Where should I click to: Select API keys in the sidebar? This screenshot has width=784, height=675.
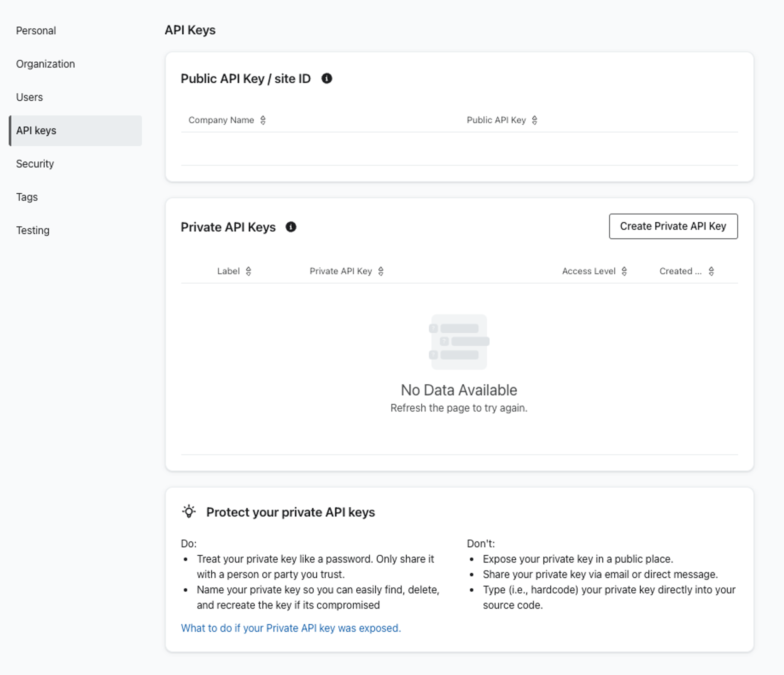[x=75, y=130]
